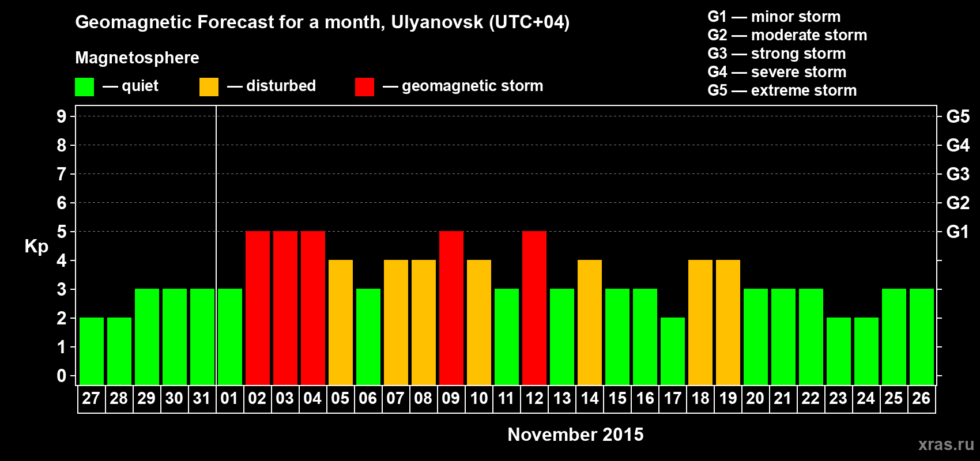The width and height of the screenshot is (980, 461).
Task: Click the orange bar for day 05
Action: 341,322
